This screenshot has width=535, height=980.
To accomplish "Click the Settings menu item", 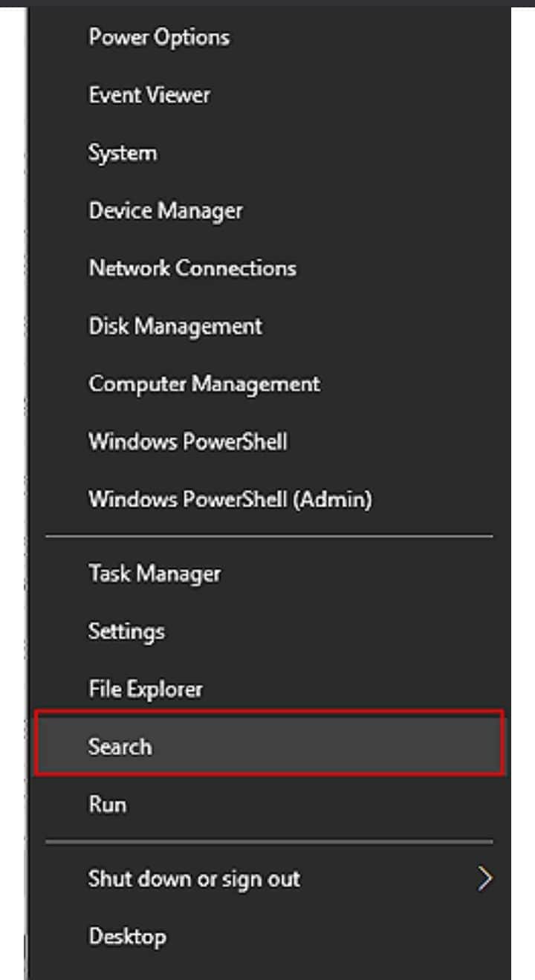I will click(126, 632).
